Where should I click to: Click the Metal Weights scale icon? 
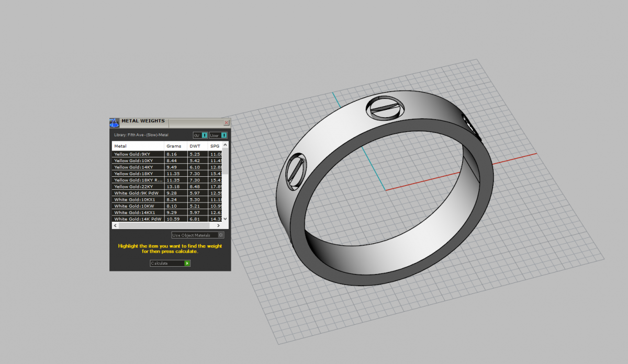(115, 123)
